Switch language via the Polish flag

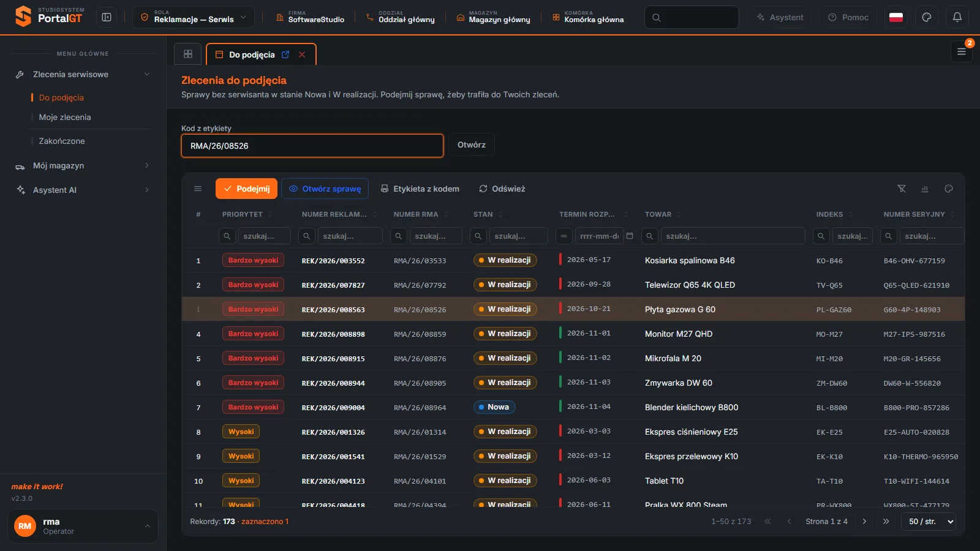point(896,17)
